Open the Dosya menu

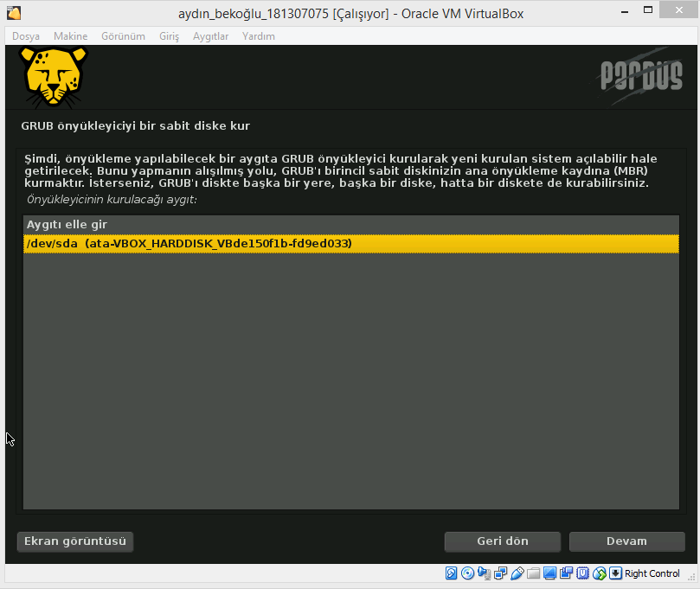coord(26,36)
